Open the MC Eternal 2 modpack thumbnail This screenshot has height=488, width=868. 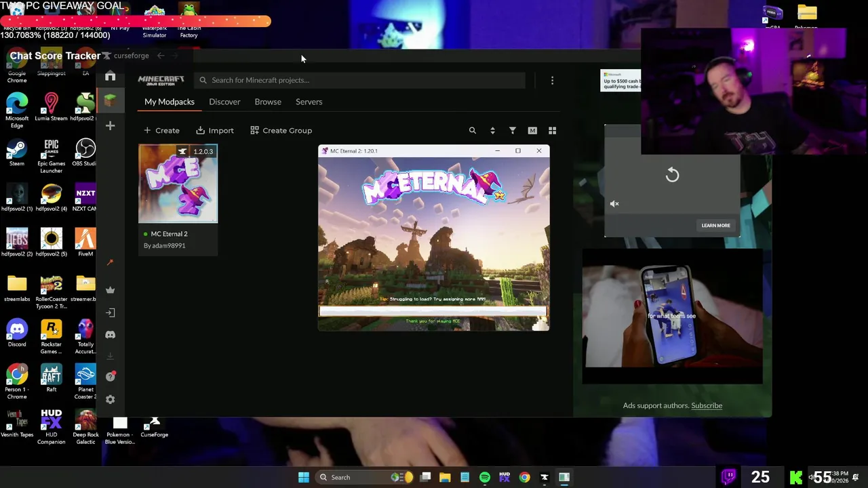[x=178, y=184]
